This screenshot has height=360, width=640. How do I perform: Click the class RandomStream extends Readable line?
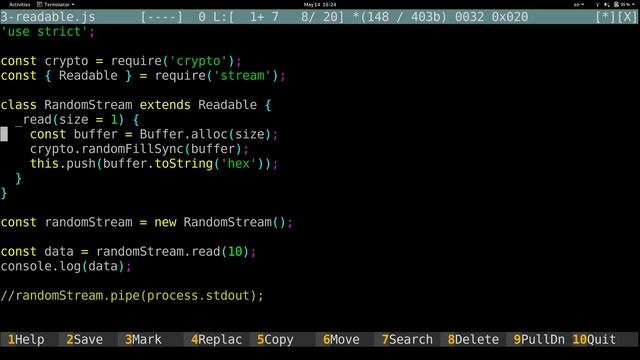(136, 105)
